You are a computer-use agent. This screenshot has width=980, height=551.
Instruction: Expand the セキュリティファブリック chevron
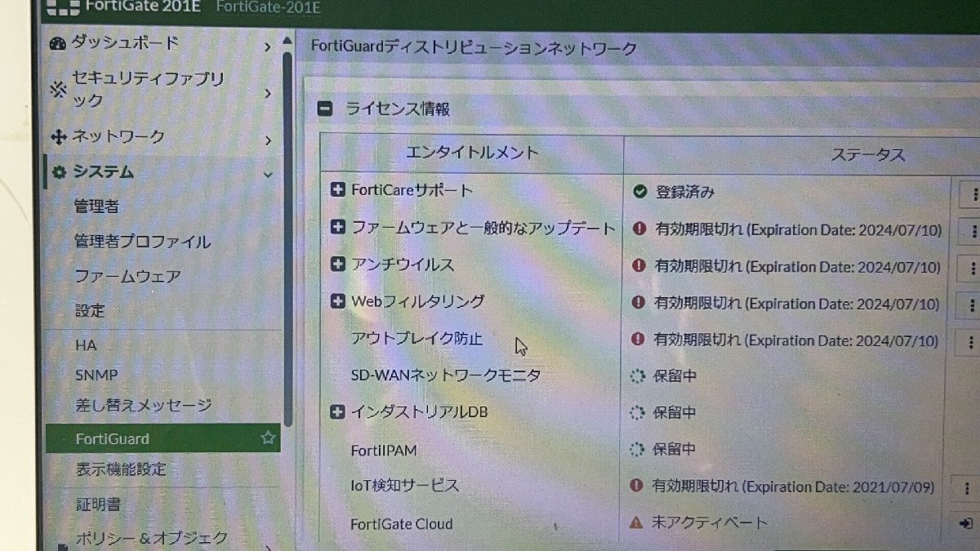coord(267,94)
